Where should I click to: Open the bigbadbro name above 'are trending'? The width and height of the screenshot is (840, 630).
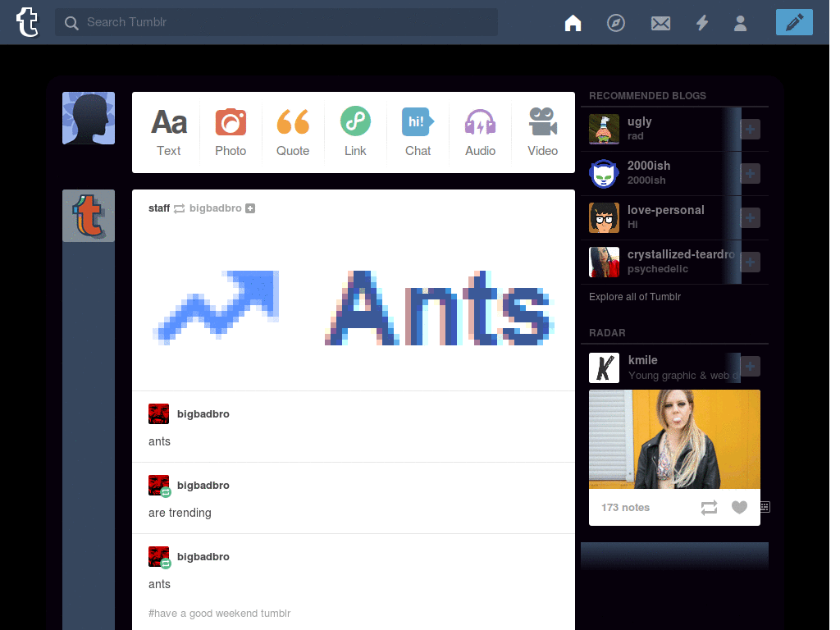(x=203, y=485)
